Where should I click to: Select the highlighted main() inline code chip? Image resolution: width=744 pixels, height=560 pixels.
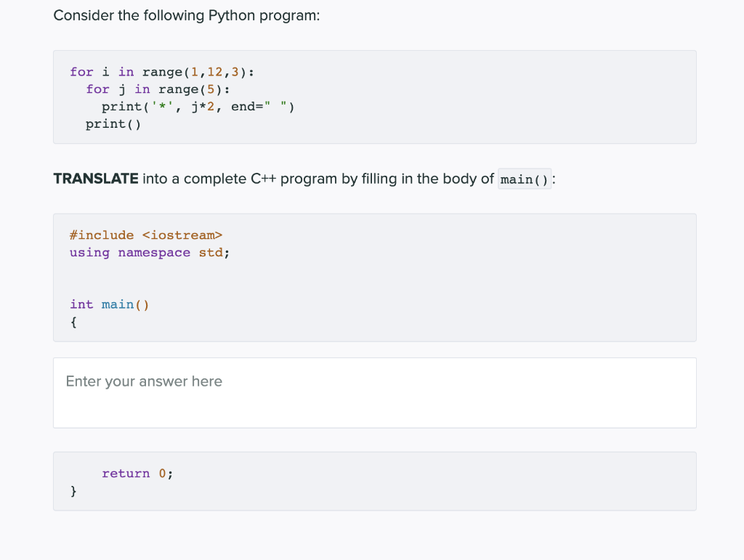(x=525, y=179)
